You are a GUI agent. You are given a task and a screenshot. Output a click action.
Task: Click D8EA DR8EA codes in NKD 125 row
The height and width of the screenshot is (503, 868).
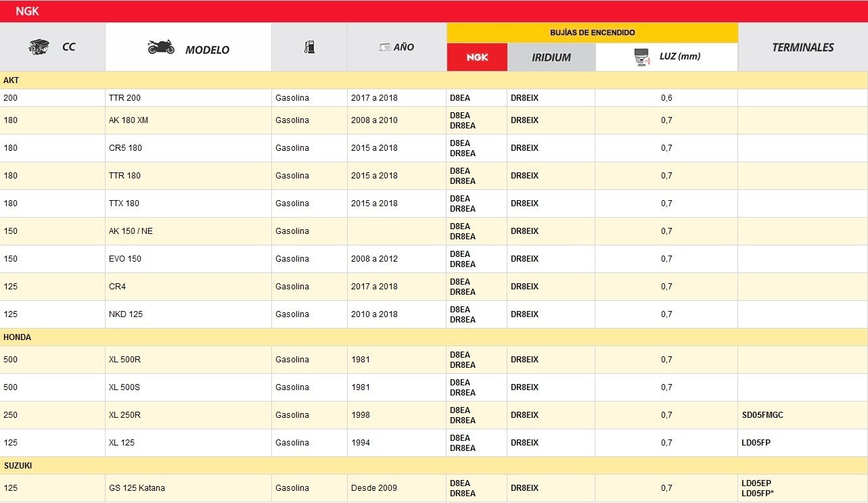463,314
